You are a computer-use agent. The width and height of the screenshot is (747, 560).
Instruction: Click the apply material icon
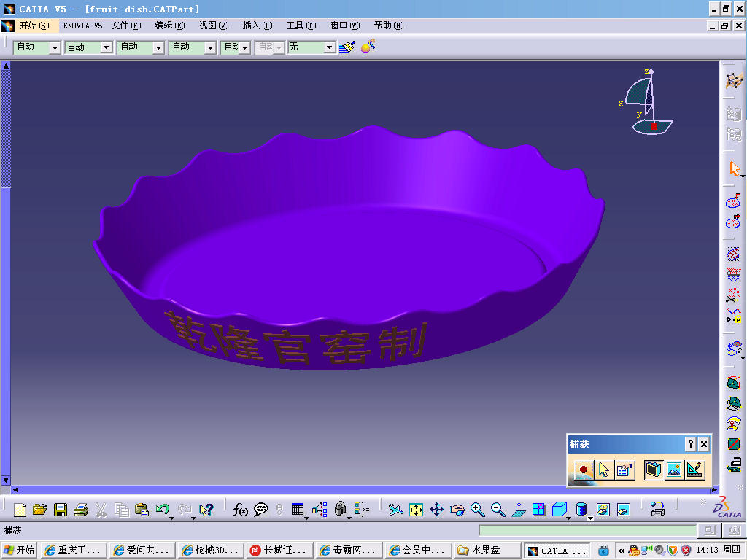pyautogui.click(x=368, y=46)
